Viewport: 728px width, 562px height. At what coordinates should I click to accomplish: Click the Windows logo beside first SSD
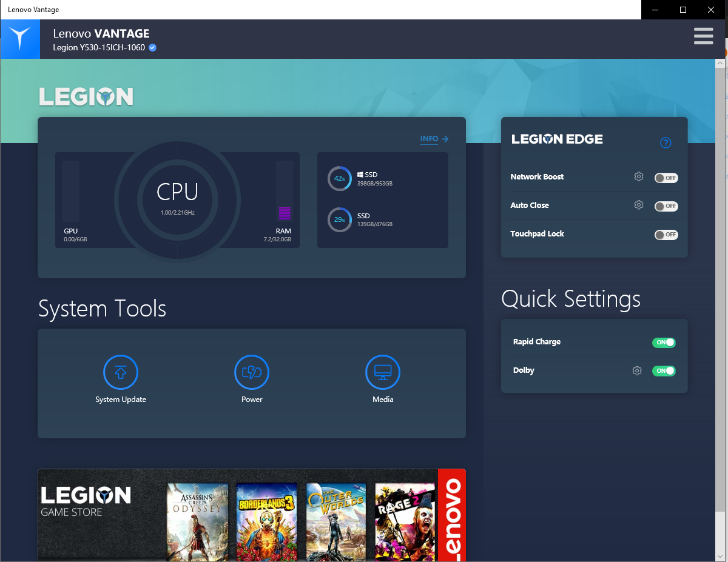(x=360, y=175)
